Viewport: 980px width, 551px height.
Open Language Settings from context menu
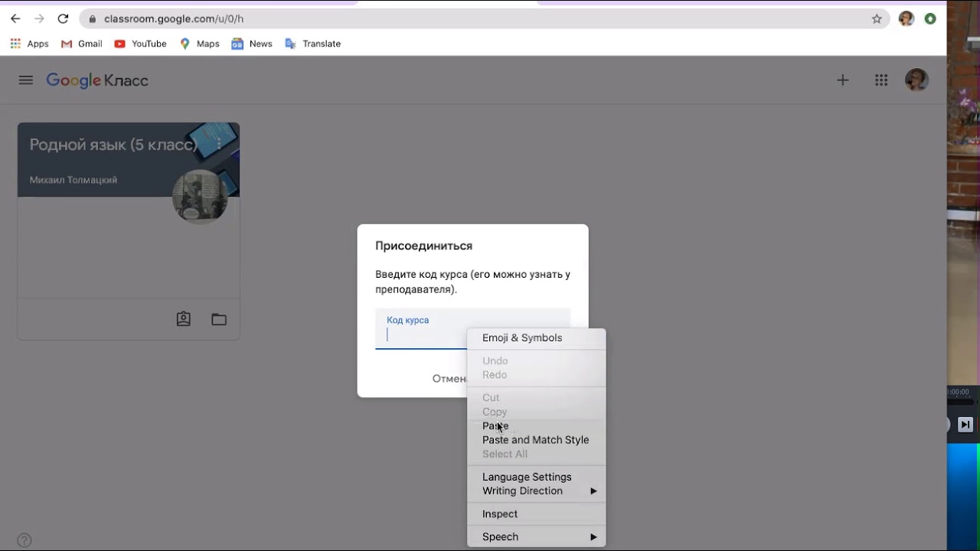click(536, 477)
